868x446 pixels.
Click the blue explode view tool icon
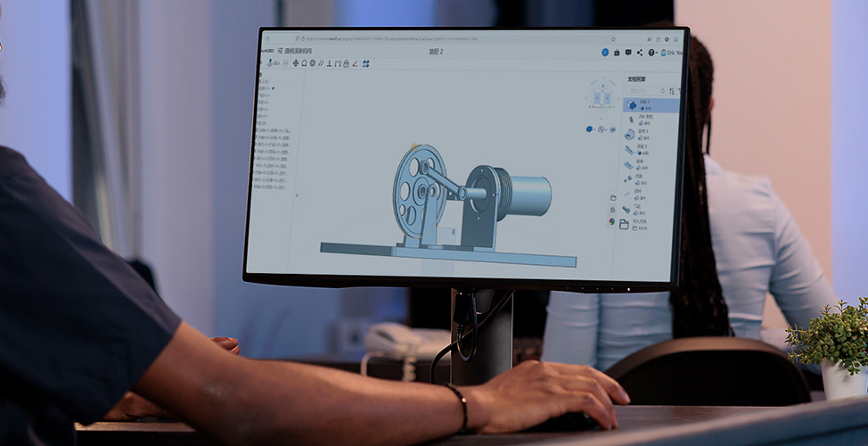pos(366,63)
